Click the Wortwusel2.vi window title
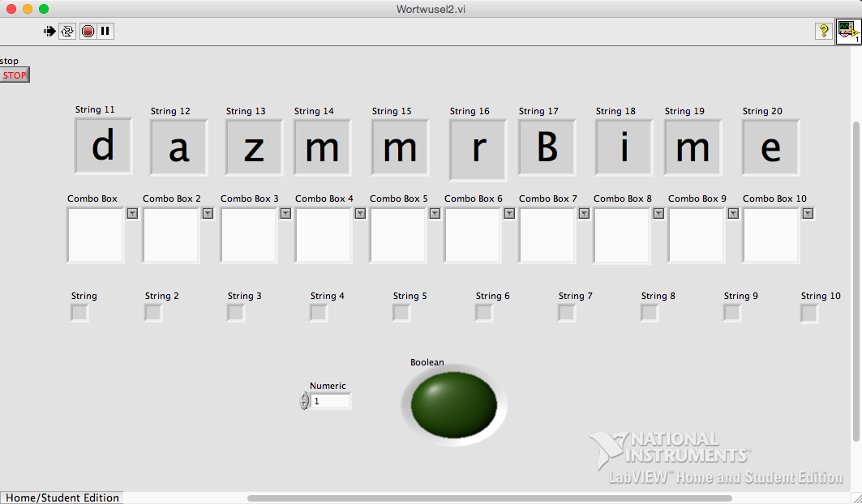The image size is (862, 504). 431,9
